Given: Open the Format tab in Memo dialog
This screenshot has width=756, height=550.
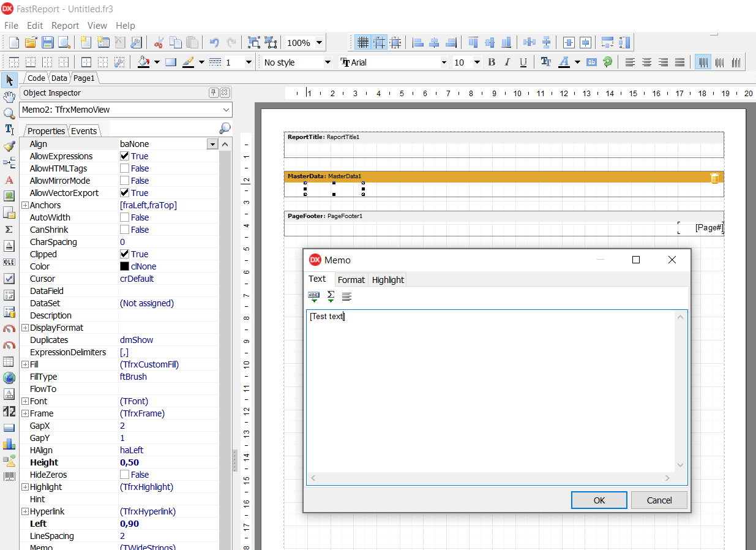Looking at the screenshot, I should (351, 280).
